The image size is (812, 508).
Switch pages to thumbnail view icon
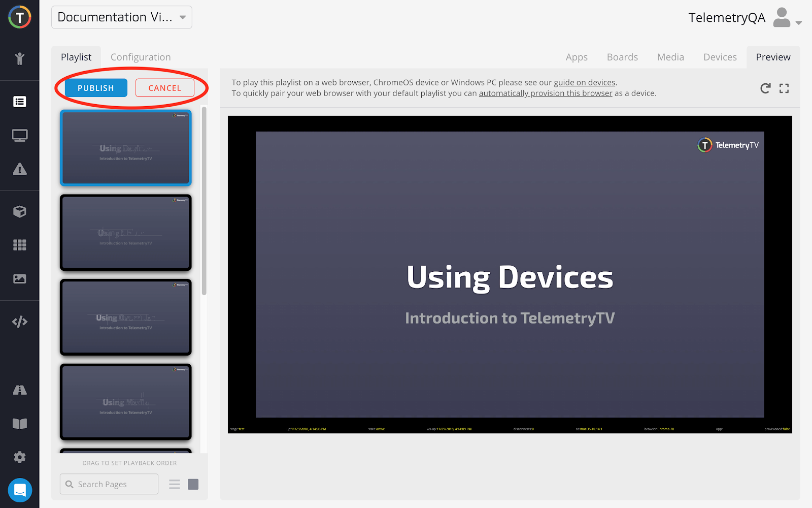pos(193,484)
